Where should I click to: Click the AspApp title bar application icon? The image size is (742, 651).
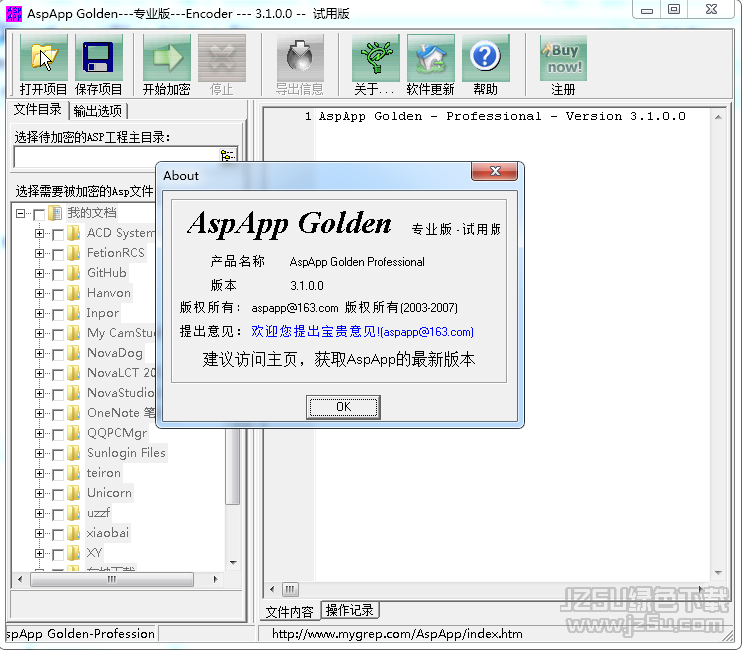point(14,14)
